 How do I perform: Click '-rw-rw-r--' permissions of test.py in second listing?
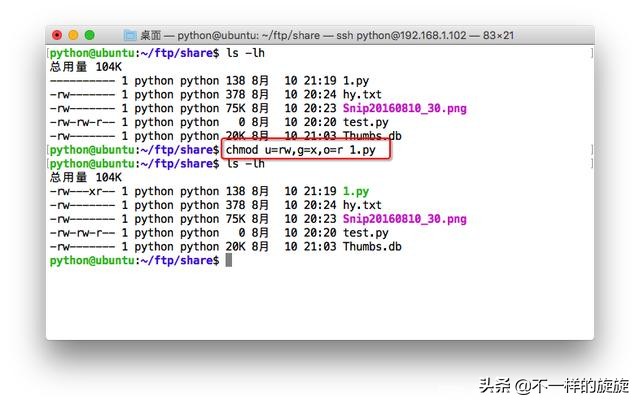coord(82,233)
